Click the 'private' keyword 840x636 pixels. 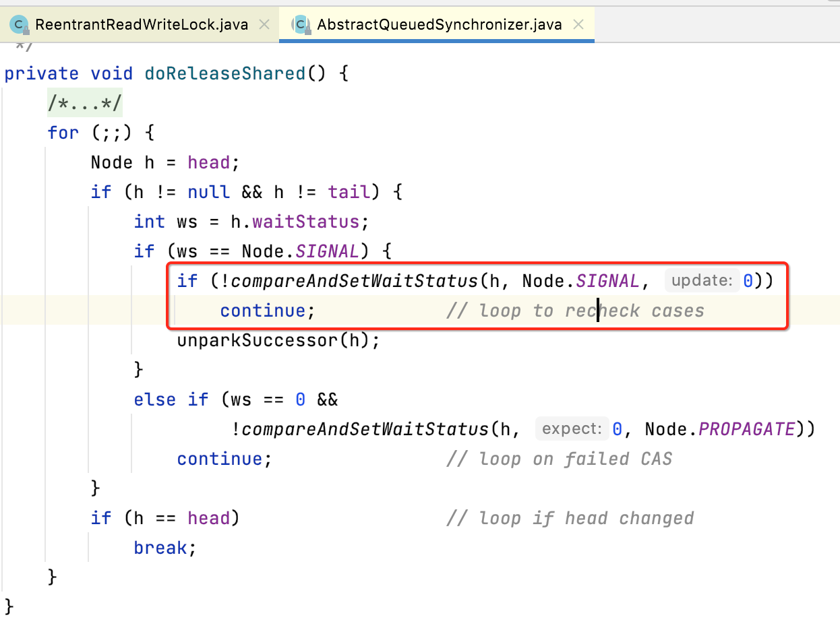tap(42, 73)
